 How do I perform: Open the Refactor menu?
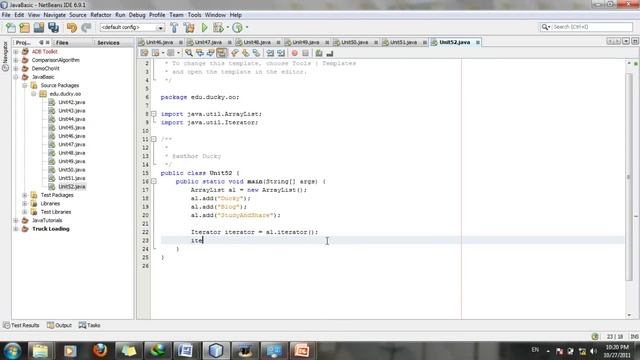[101, 15]
